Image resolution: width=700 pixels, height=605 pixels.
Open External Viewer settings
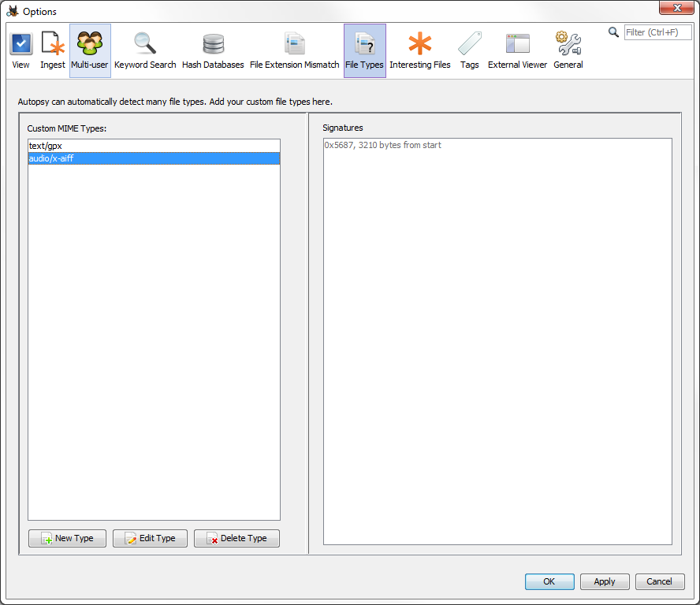point(517,50)
